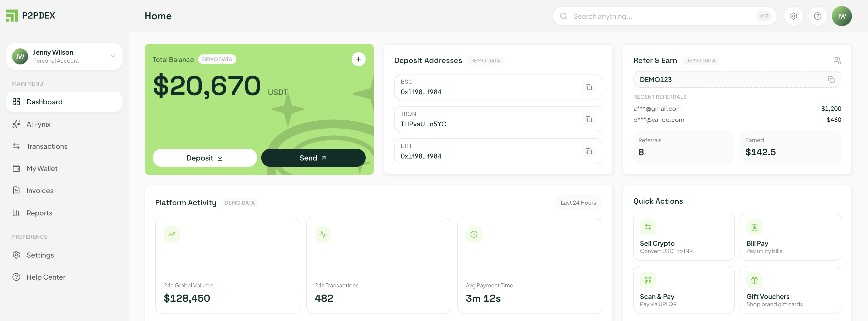Click the Referrals count 8
This screenshot has width=868, height=321.
click(x=641, y=152)
